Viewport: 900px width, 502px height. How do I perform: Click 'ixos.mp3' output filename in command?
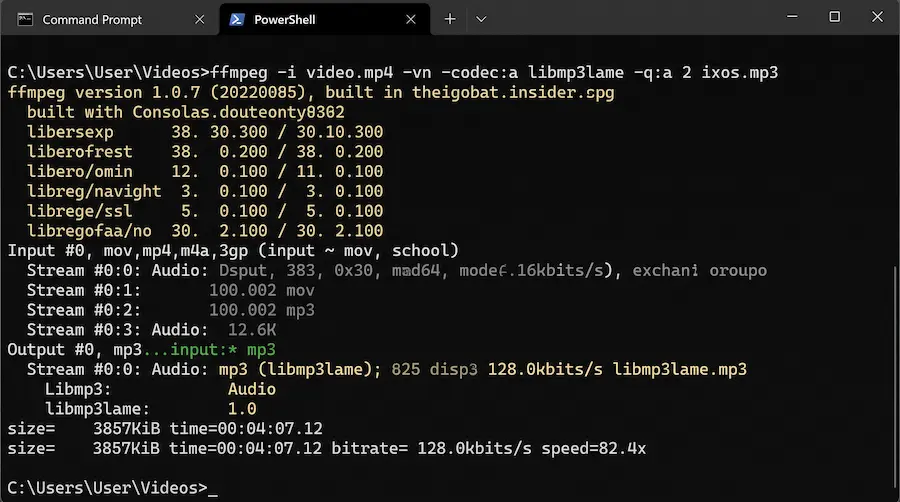coord(740,72)
